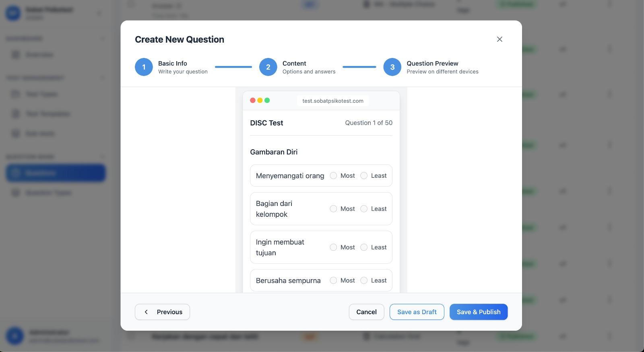Click step 3 Question Preview circle
Viewport: 644px width, 352px height.
(x=392, y=67)
